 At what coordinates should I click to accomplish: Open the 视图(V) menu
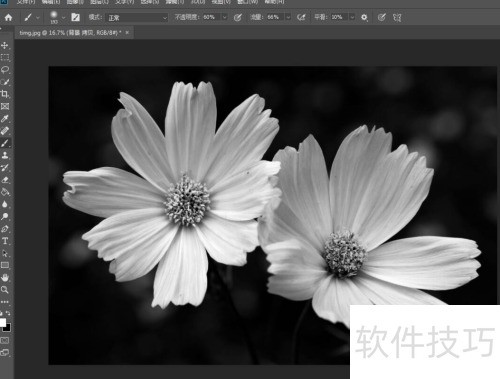click(x=221, y=2)
